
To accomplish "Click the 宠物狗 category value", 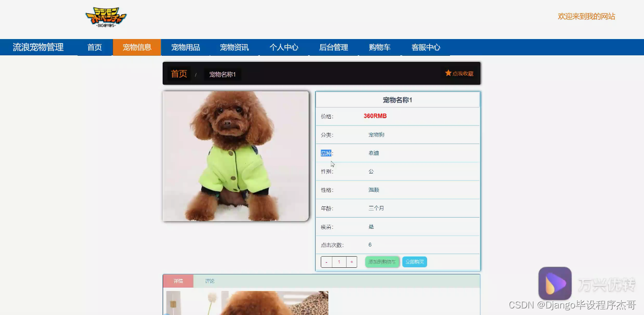I will point(376,135).
